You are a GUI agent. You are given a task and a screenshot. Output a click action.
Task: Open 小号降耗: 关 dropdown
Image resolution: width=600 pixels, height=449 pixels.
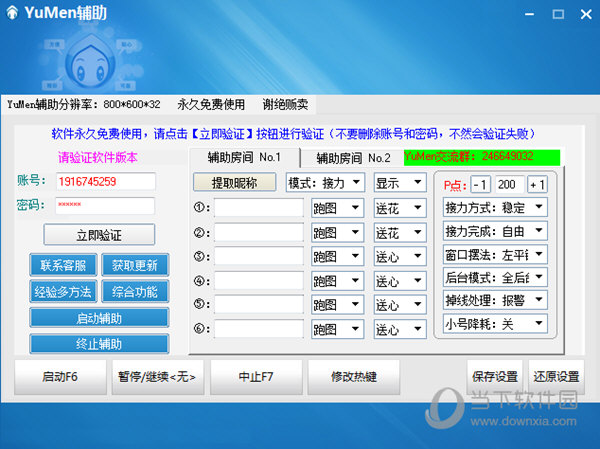pyautogui.click(x=495, y=324)
